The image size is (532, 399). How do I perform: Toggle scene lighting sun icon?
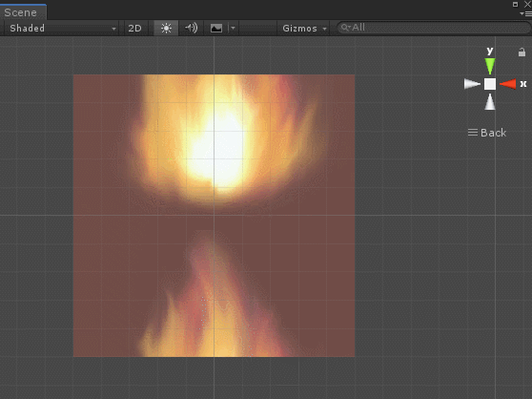[x=166, y=29]
